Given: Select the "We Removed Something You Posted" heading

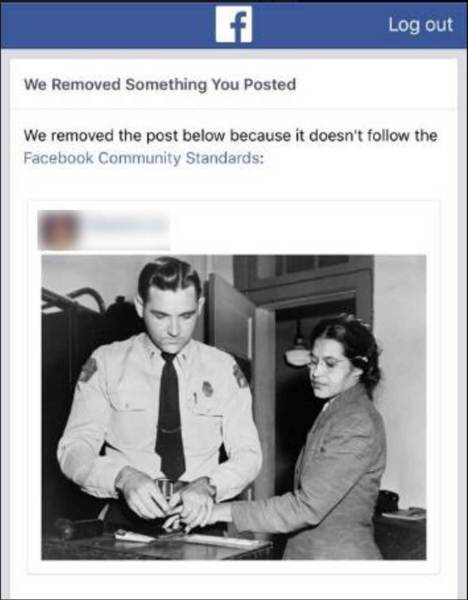Looking at the screenshot, I should coord(160,84).
